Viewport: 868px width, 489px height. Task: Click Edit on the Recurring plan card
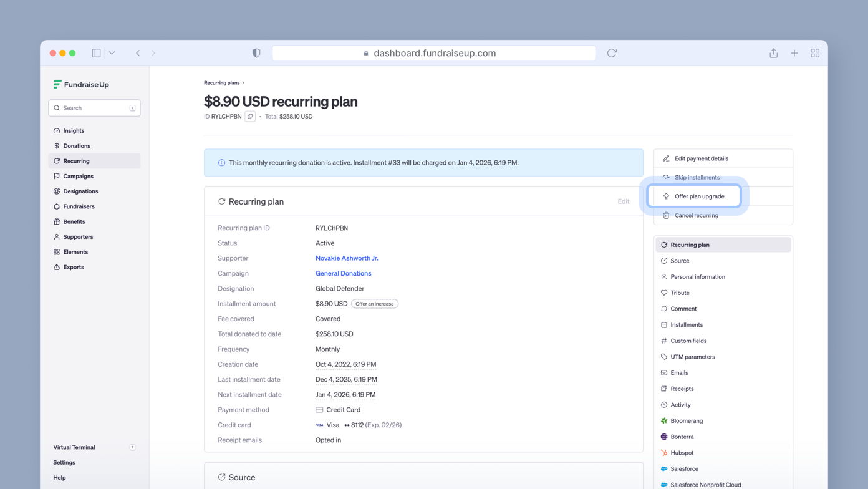[x=623, y=201]
